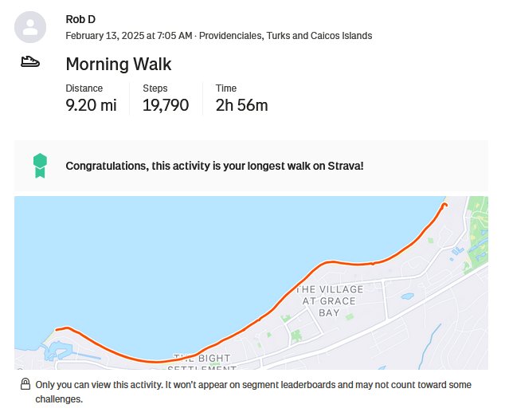Image resolution: width=505 pixels, height=420 pixels.
Task: Select the 2h 56m time stat
Action: tap(241, 105)
